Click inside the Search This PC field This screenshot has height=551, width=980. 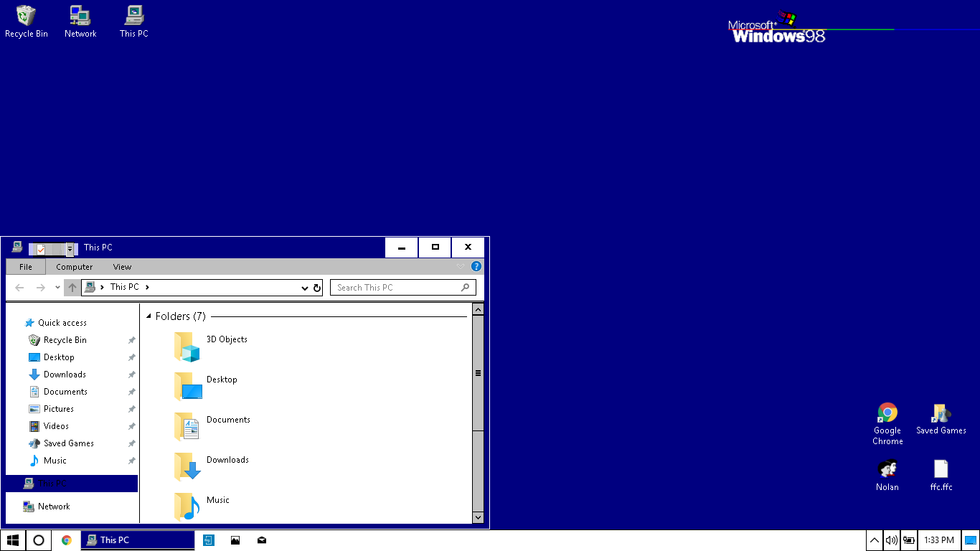398,287
